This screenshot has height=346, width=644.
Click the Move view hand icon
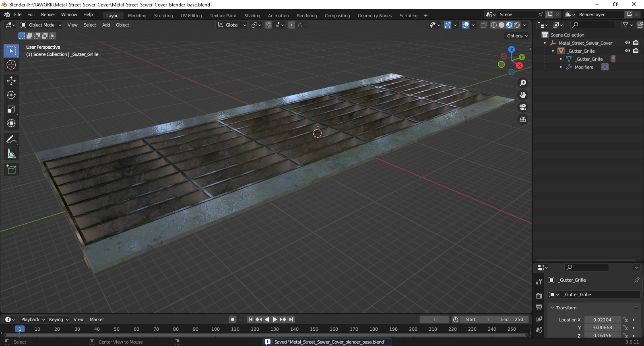coord(523,95)
